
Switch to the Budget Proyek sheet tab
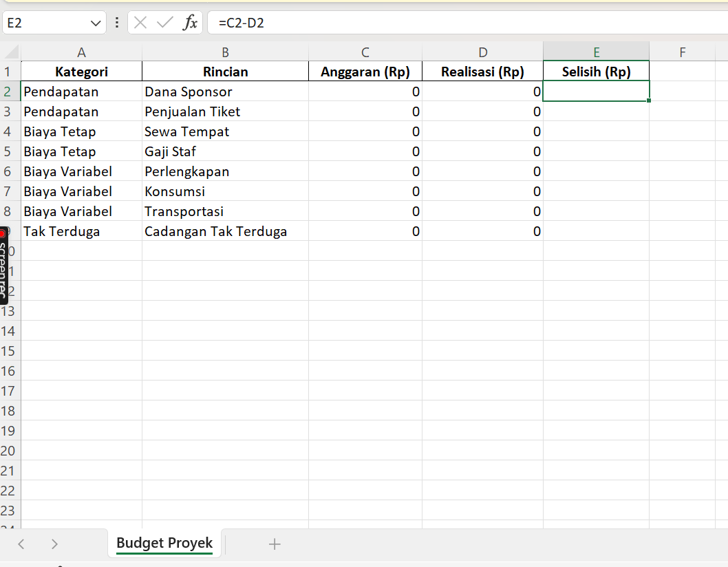[x=164, y=544]
